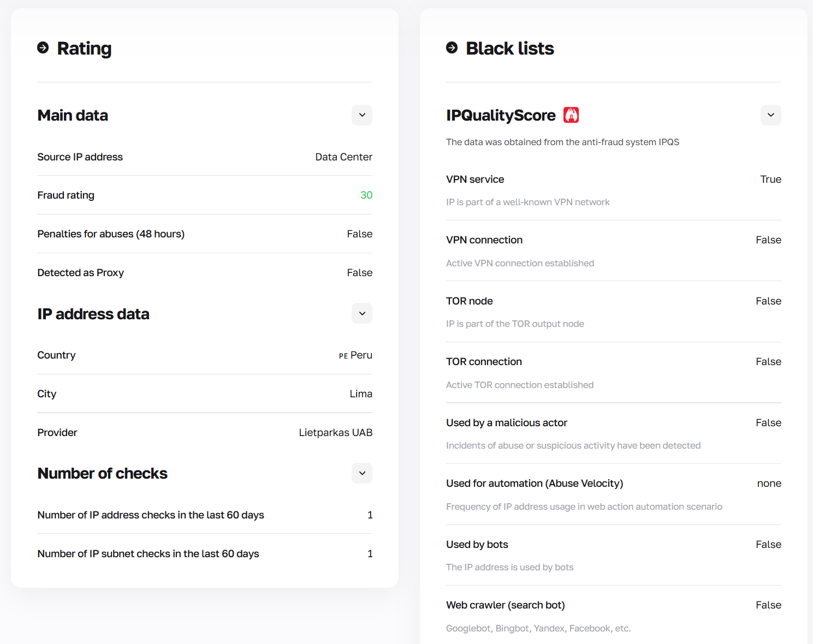Image resolution: width=813 pixels, height=644 pixels.
Task: Click the Data Center source IP value
Action: pyautogui.click(x=343, y=157)
